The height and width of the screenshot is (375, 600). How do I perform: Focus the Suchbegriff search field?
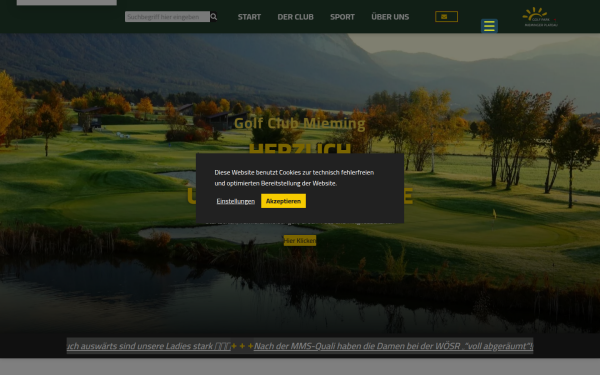click(x=167, y=17)
